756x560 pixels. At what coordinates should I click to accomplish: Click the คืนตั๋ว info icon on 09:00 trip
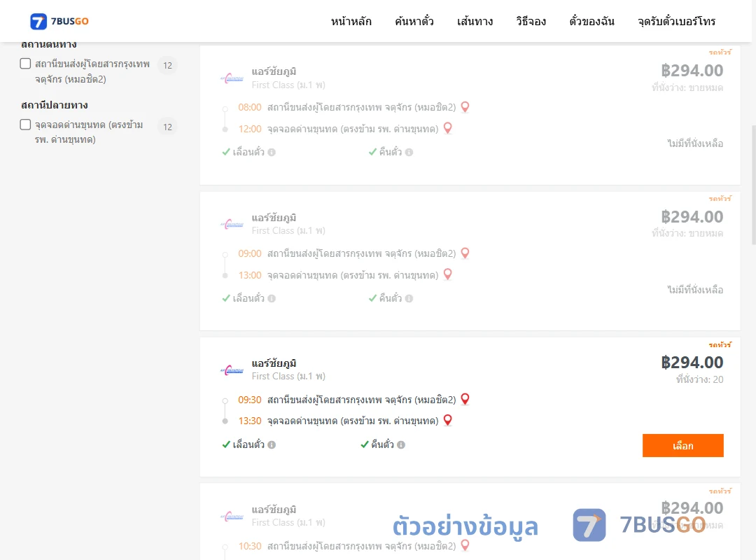click(409, 299)
